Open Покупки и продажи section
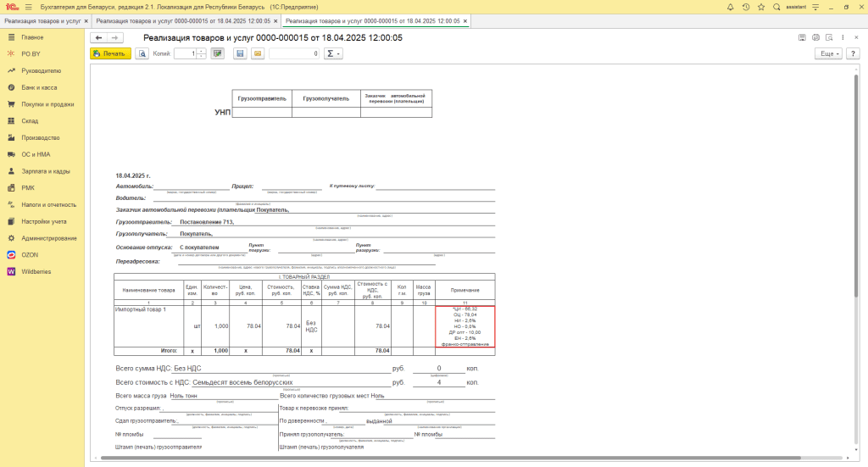This screenshot has width=868, height=467. [47, 104]
